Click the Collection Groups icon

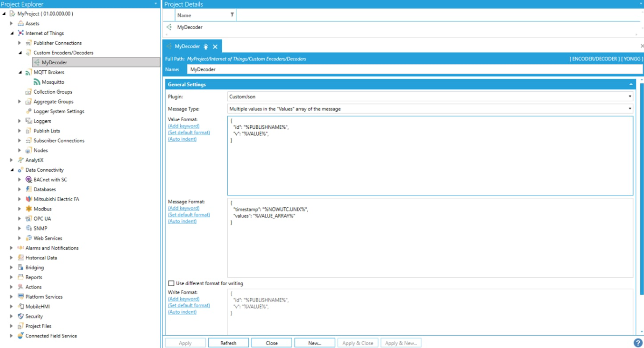pyautogui.click(x=29, y=92)
